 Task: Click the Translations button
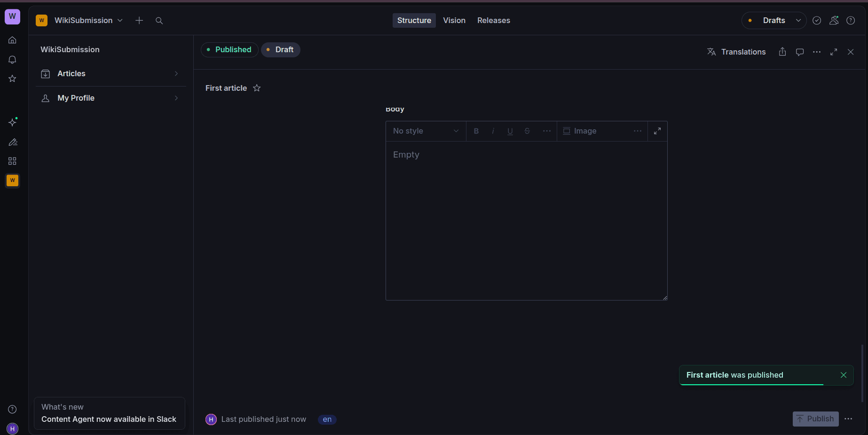click(x=736, y=52)
